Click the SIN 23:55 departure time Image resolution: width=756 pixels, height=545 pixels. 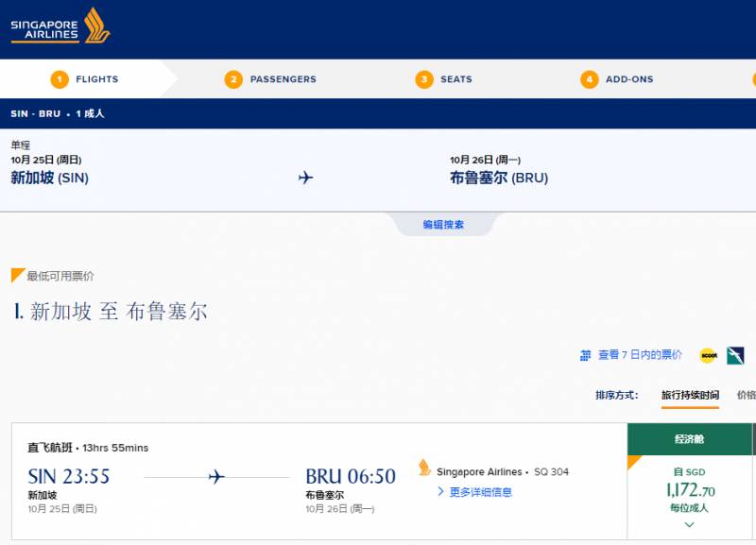point(69,477)
